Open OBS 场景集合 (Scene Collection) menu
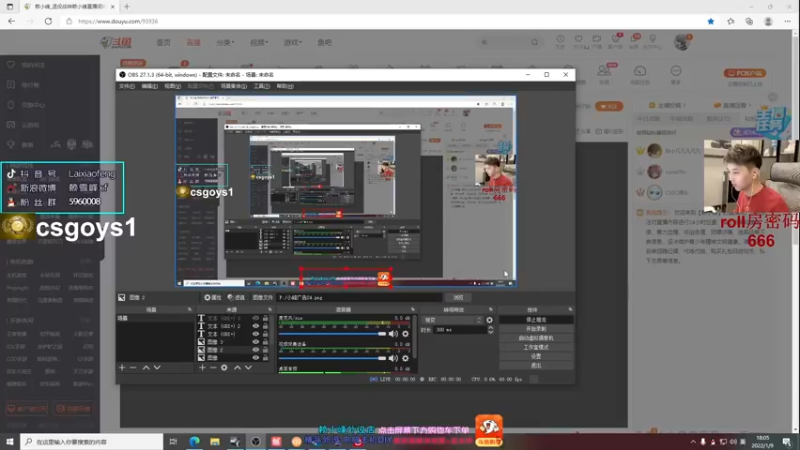The image size is (800, 450). click(233, 86)
